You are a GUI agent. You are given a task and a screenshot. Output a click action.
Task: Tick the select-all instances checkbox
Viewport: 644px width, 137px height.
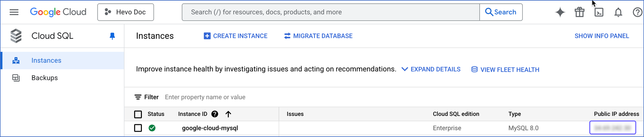point(138,114)
